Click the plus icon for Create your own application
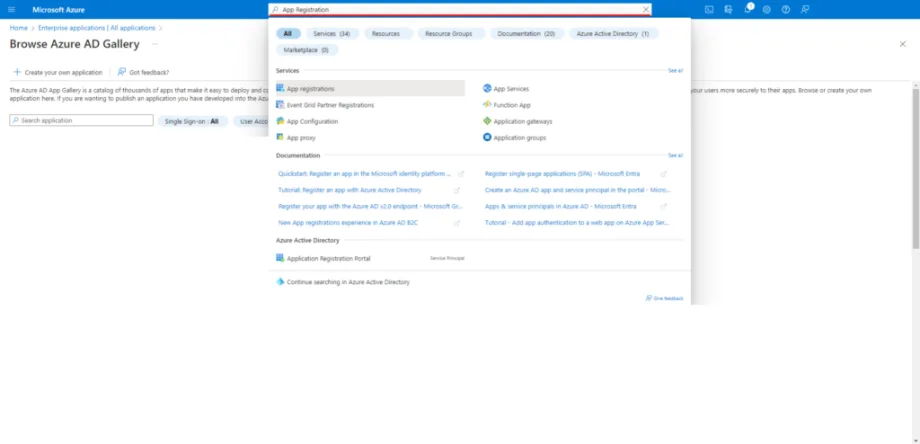 [x=17, y=72]
